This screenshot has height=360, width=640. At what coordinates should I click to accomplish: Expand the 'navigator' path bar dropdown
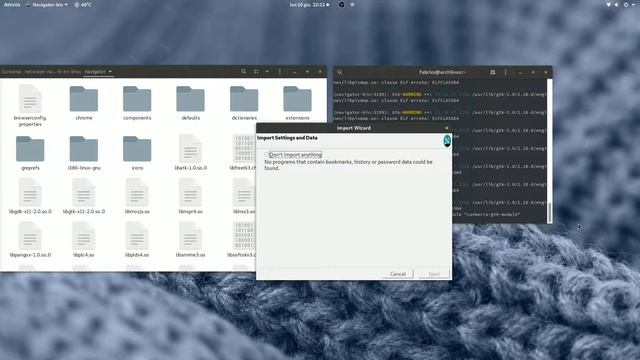point(110,72)
